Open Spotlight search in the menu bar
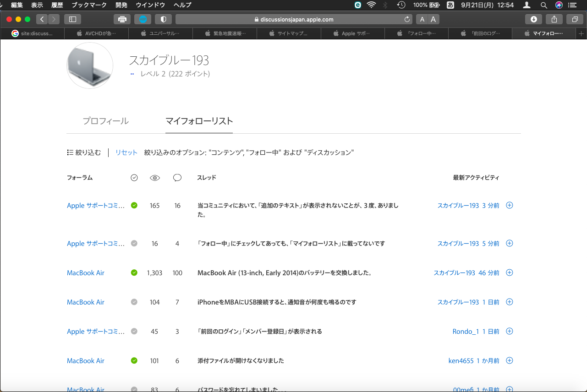 pos(543,5)
